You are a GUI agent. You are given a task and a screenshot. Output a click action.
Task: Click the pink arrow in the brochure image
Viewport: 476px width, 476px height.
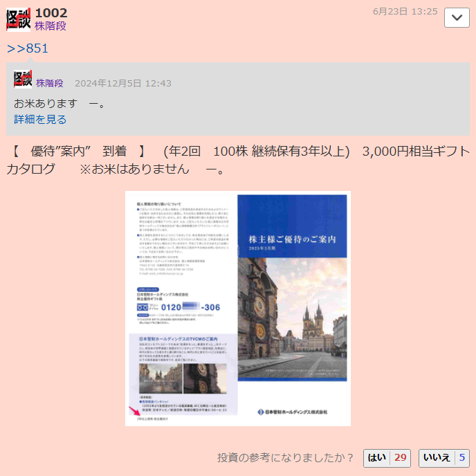[x=135, y=412]
